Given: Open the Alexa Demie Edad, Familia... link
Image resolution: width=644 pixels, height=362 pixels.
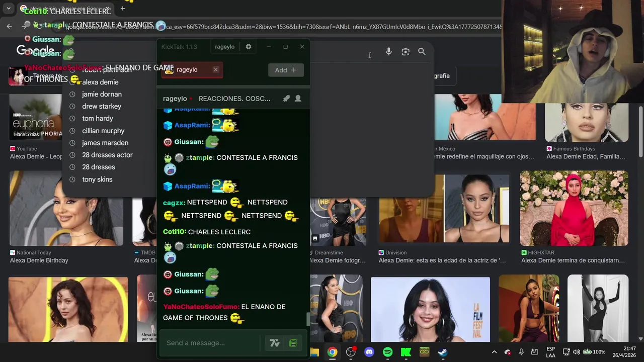Looking at the screenshot, I should tap(586, 156).
